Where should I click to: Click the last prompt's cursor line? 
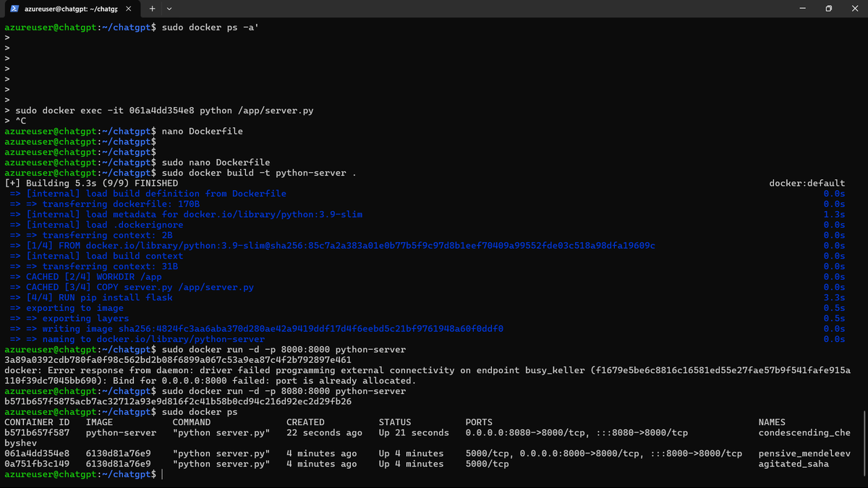point(83,474)
